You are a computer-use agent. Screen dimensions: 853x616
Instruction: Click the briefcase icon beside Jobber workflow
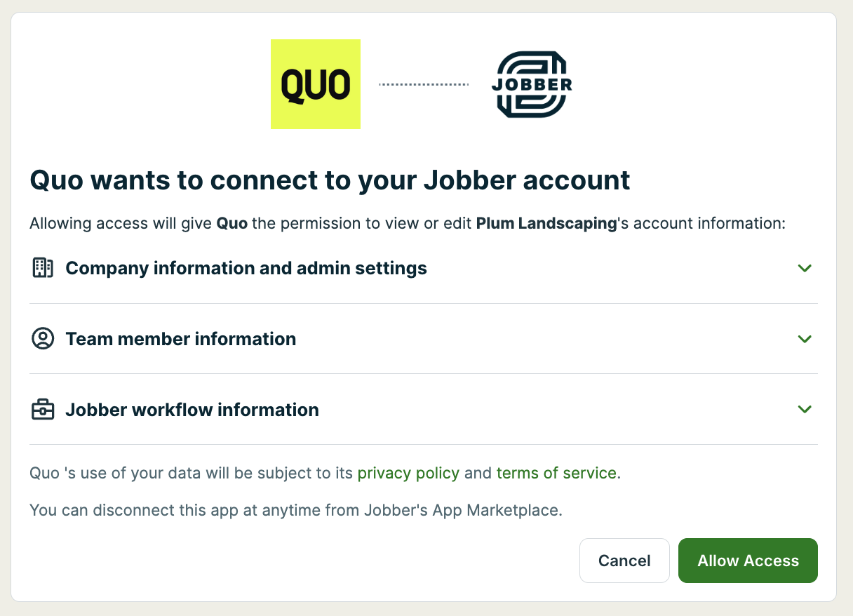pyautogui.click(x=43, y=410)
